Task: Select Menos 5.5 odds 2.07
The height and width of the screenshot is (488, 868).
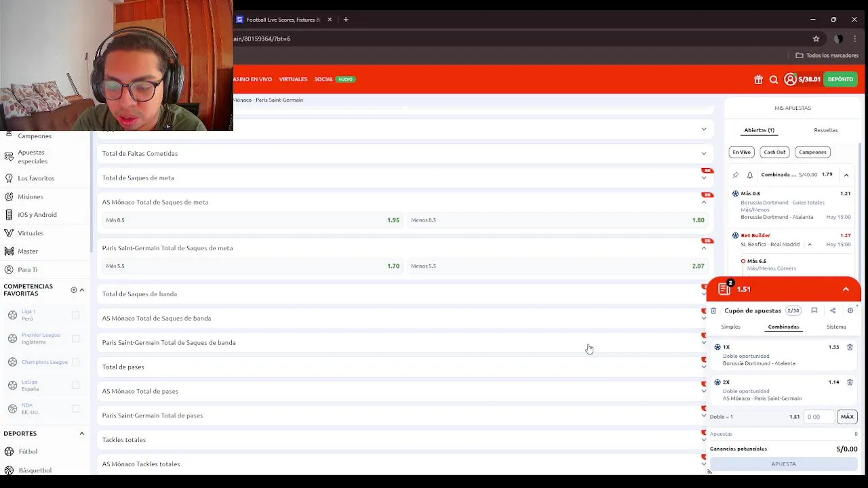Action: [x=557, y=266]
